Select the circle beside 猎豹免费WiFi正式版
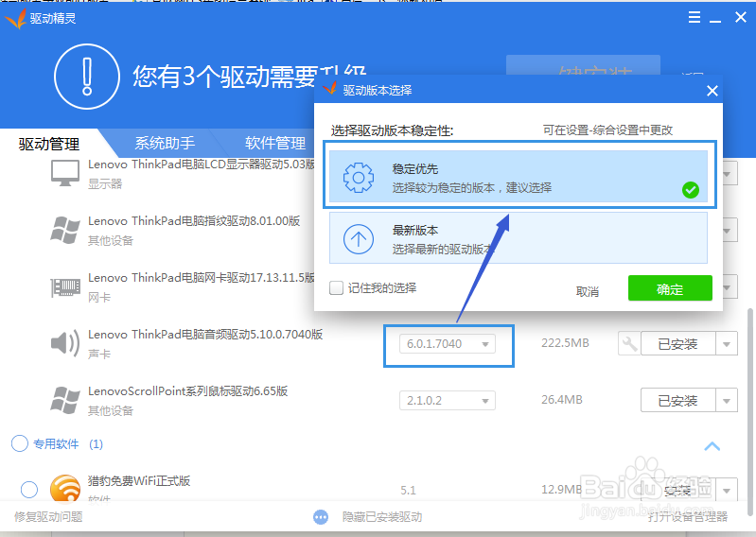756x537 pixels. click(29, 490)
